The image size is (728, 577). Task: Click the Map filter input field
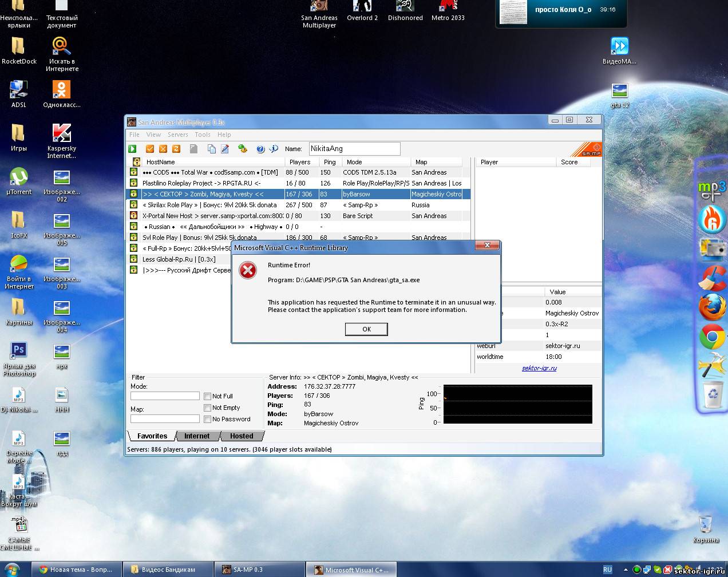165,419
